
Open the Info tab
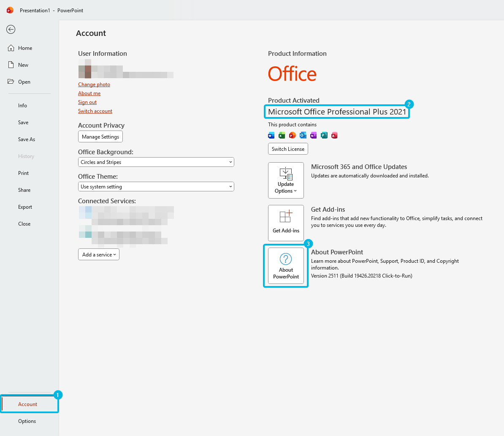point(22,106)
